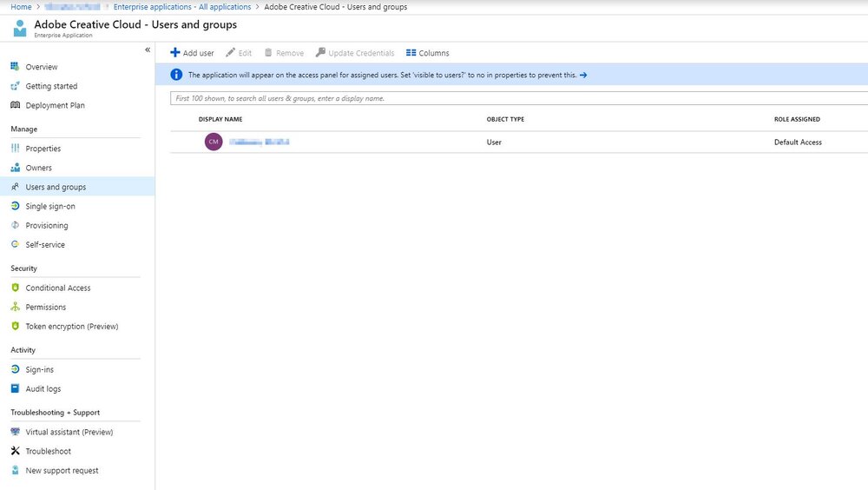Viewport: 868px width, 490px height.
Task: Click the Add user button label
Action: 198,53
